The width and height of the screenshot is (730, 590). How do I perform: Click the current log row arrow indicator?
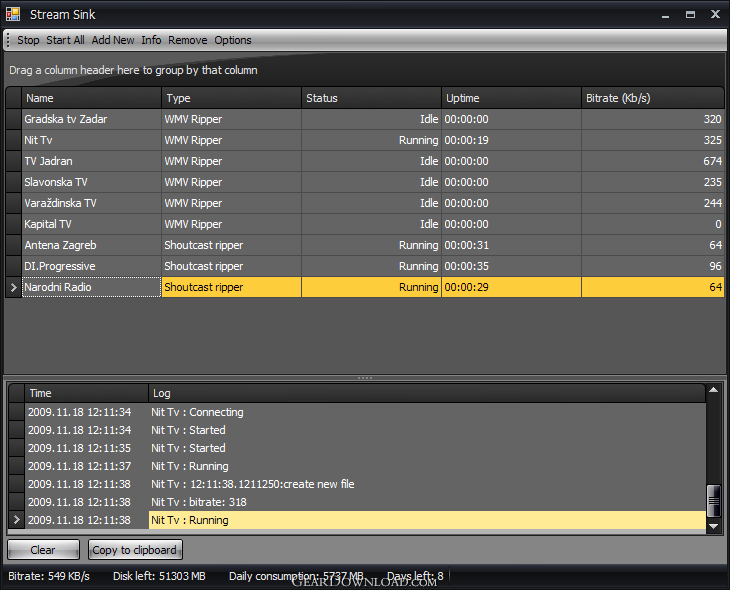pos(16,520)
